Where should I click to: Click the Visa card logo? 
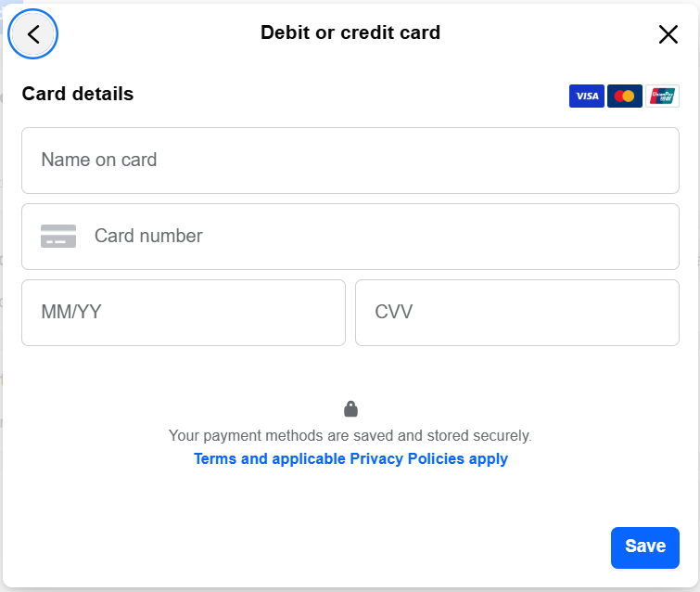(586, 96)
